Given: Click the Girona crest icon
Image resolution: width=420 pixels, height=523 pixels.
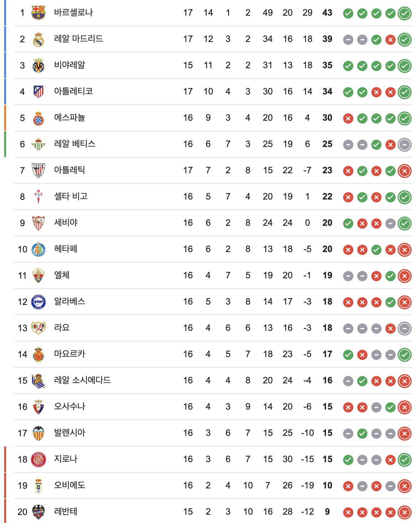Looking at the screenshot, I should click(x=38, y=459).
